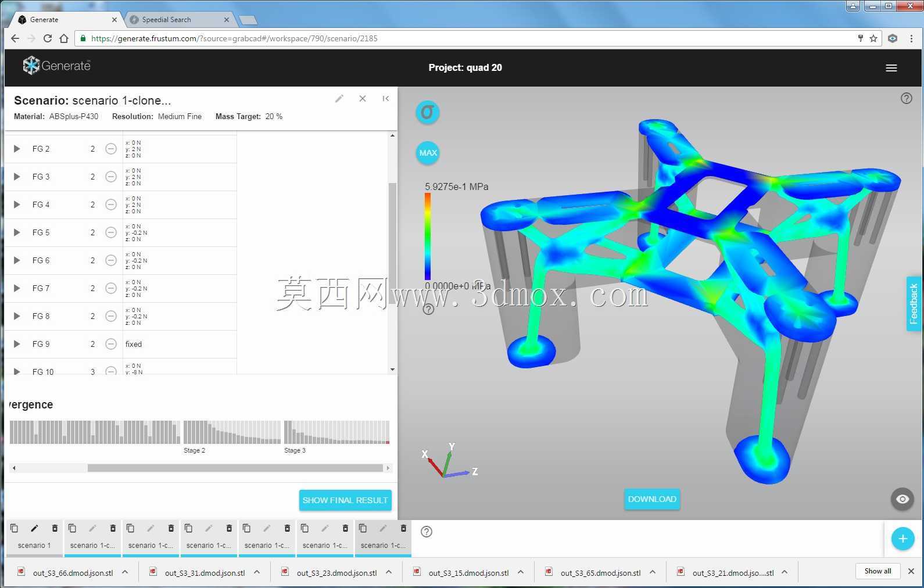Remove FG 7 with minus icon
924x588 pixels.
click(110, 288)
